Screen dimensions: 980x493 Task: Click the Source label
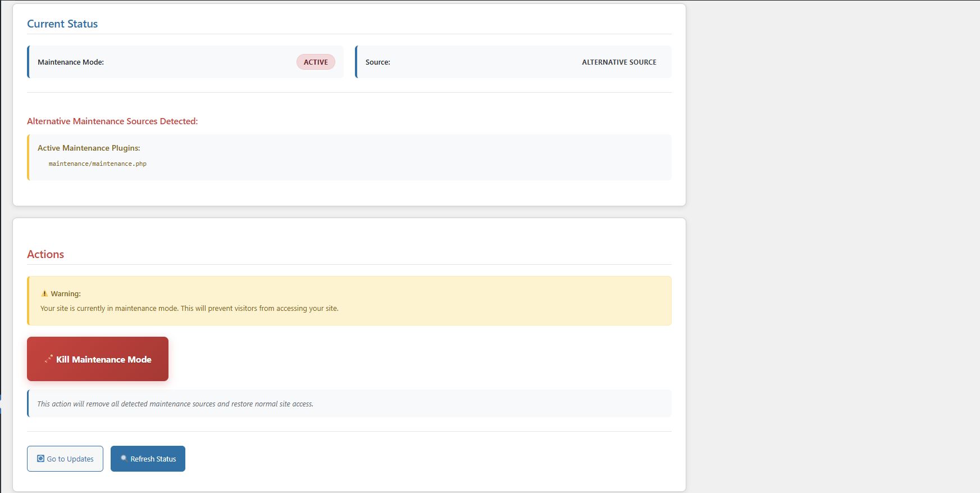pos(378,62)
